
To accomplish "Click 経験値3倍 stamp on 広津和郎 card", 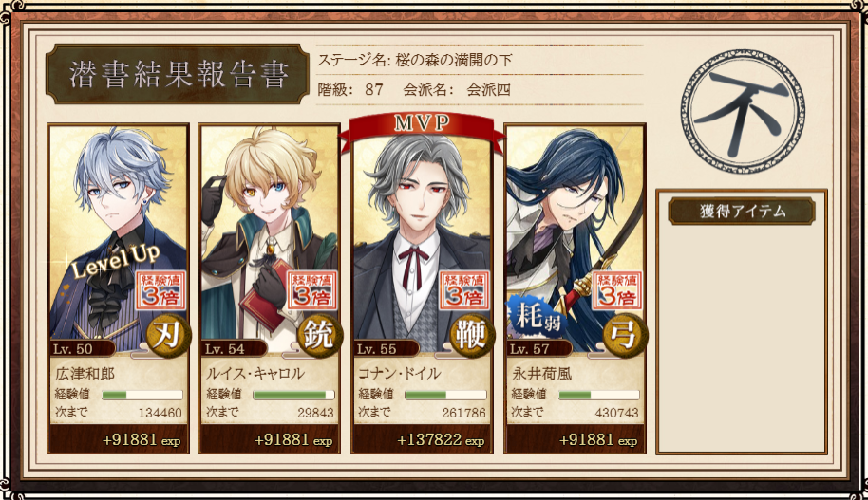I will coord(161,290).
